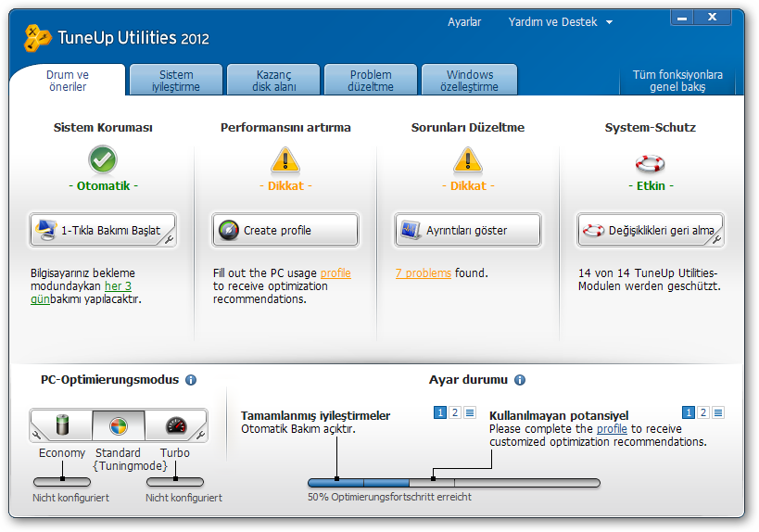Open the 'her 3 gün' link
759x532 pixels.
click(118, 286)
